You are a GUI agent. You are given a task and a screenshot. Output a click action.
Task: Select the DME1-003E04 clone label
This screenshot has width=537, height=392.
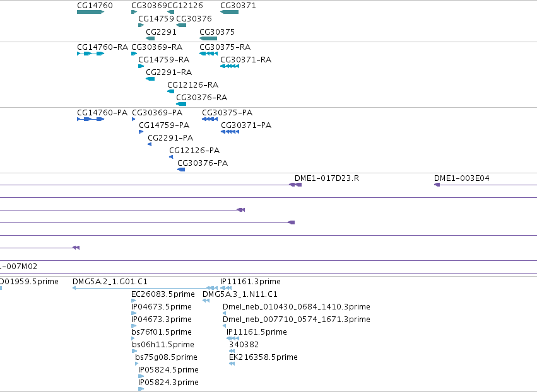tap(462, 178)
